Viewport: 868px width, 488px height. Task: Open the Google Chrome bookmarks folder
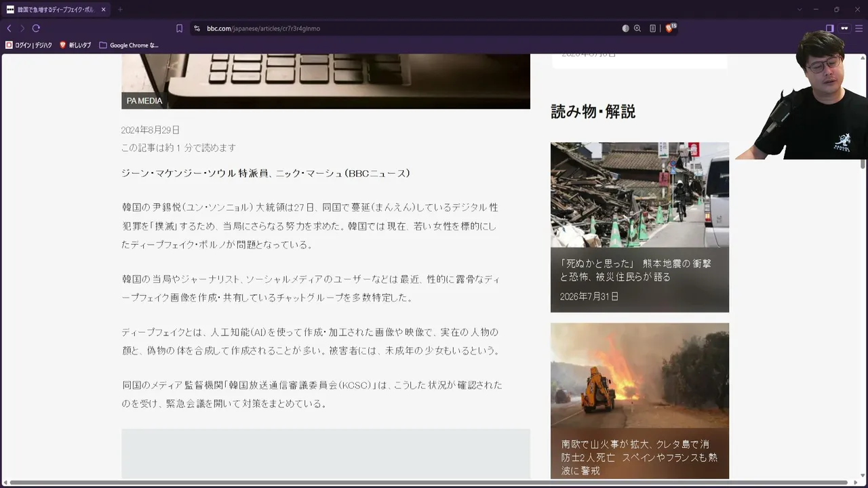coord(129,45)
